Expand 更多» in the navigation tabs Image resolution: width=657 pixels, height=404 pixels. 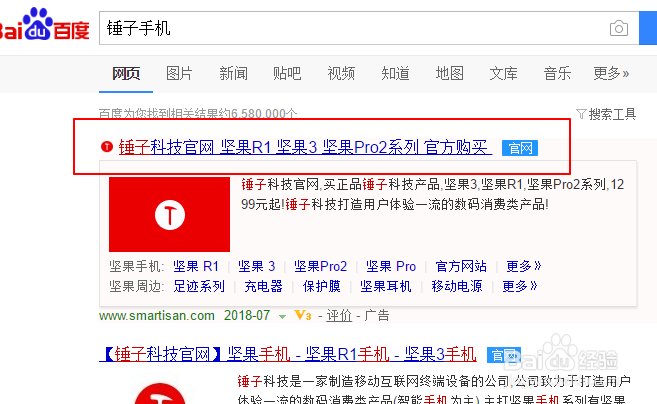point(611,74)
